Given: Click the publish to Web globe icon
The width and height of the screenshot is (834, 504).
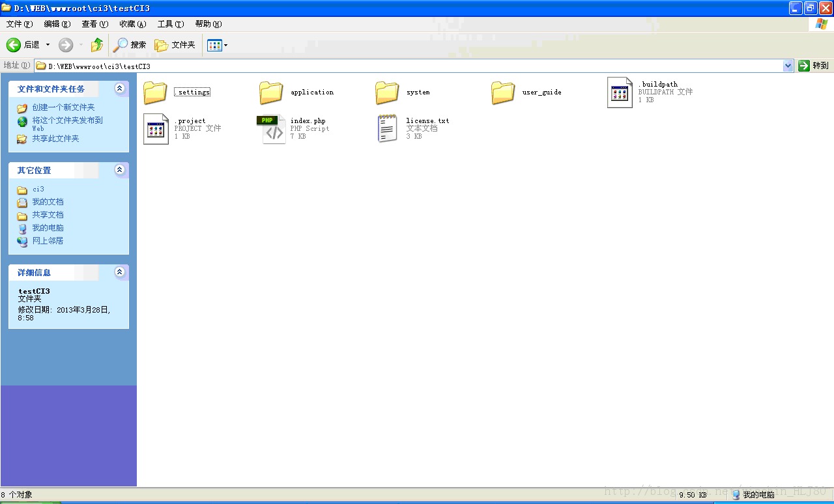Looking at the screenshot, I should tap(22, 122).
